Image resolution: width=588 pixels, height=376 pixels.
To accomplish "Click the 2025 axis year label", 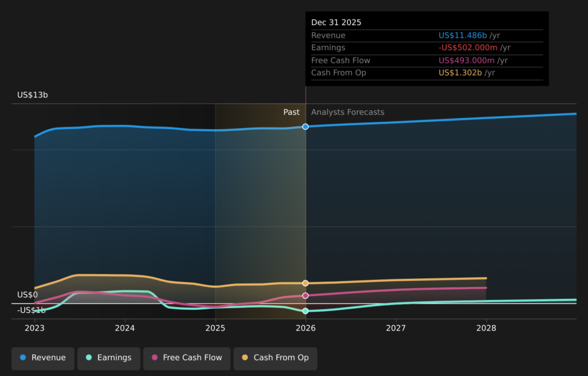I will pyautogui.click(x=215, y=328).
